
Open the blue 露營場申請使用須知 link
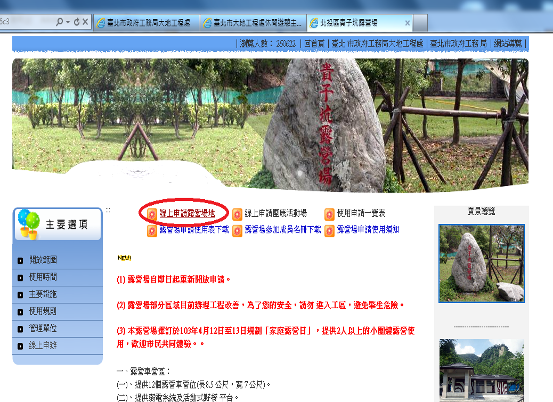pyautogui.click(x=368, y=229)
